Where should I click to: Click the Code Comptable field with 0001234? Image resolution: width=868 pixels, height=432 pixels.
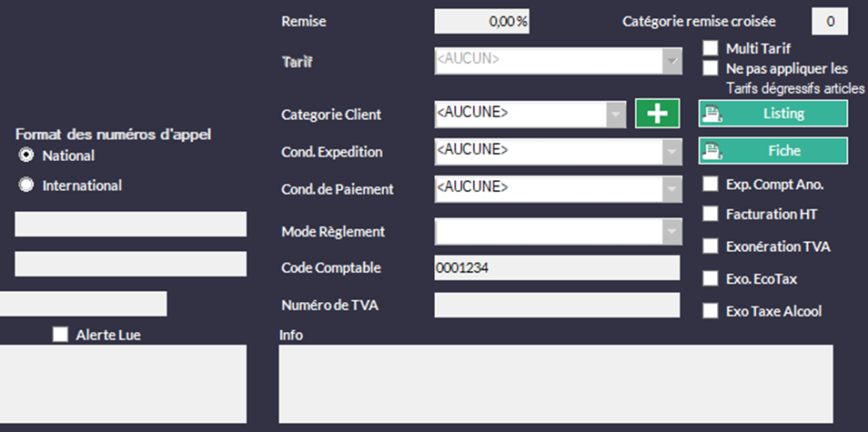coord(557,268)
